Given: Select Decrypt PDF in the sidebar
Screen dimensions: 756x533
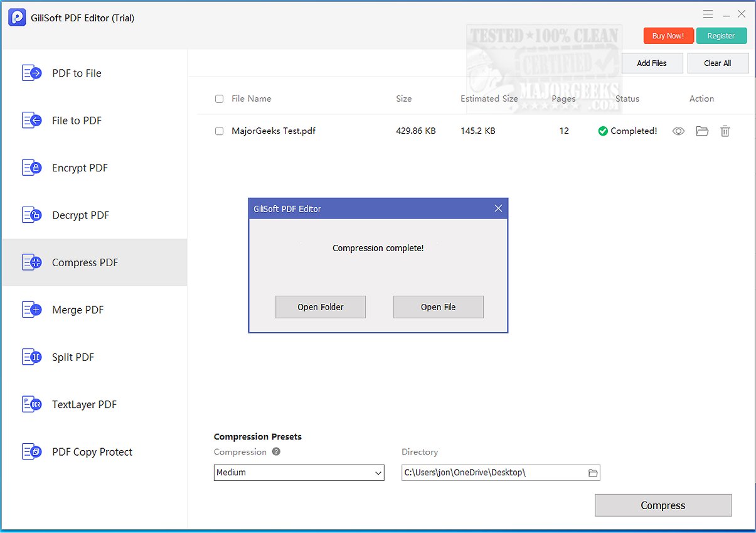Looking at the screenshot, I should (94, 215).
